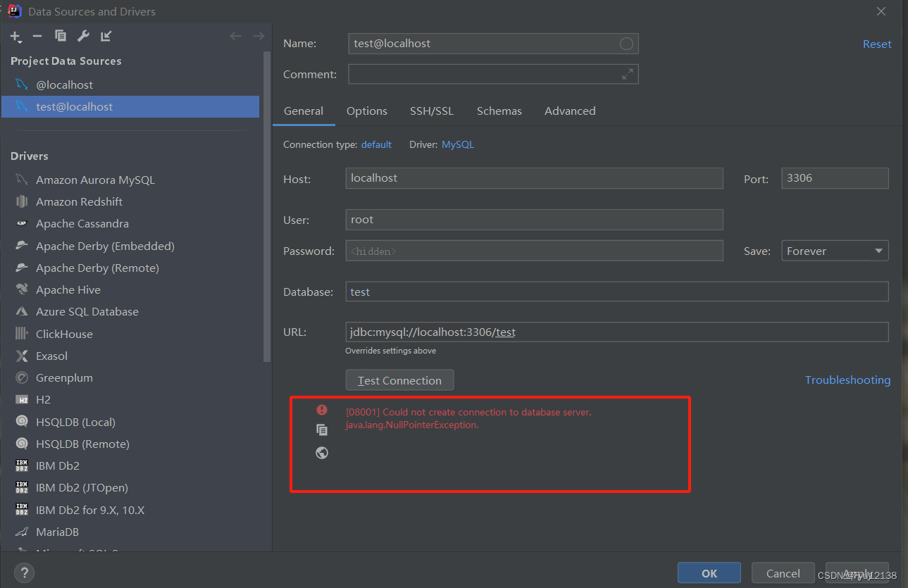This screenshot has width=908, height=588.
Task: Confirm with the OK button
Action: pos(709,573)
